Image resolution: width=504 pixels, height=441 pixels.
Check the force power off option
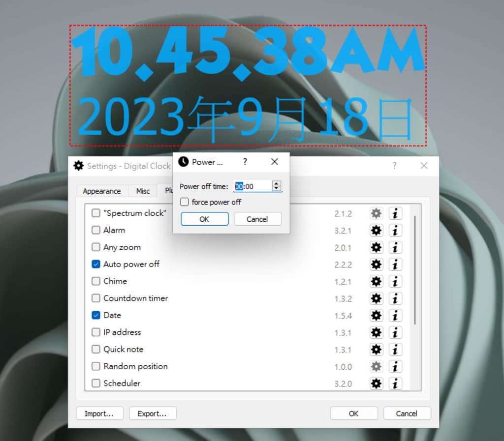point(185,202)
